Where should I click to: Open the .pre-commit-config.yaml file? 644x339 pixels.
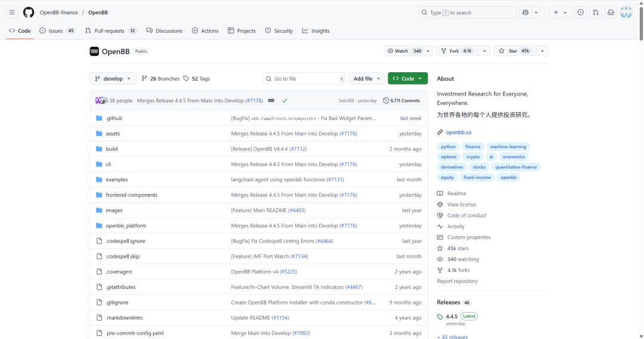[x=134, y=333]
